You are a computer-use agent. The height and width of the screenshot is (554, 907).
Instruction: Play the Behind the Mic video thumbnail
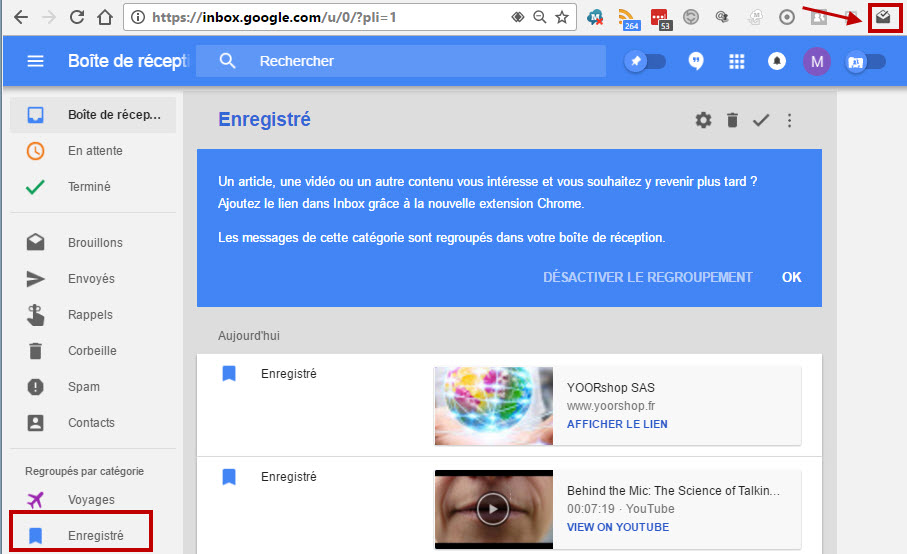coord(493,509)
